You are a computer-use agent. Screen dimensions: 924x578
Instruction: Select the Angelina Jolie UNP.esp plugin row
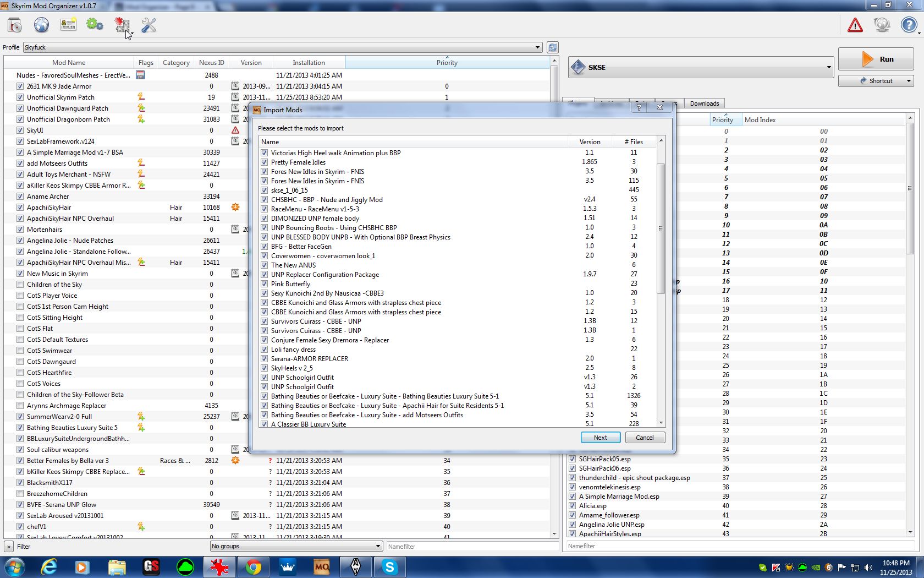click(736, 525)
